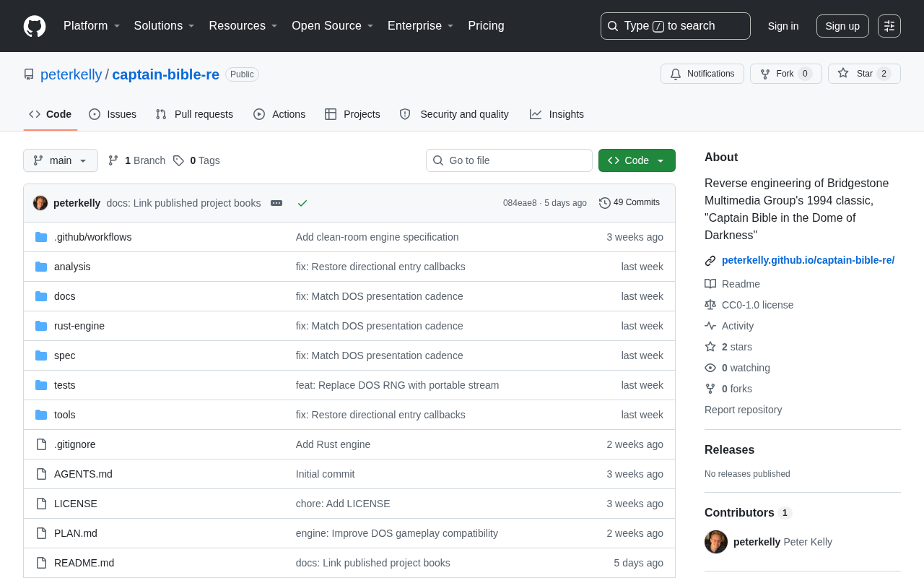The height and width of the screenshot is (578, 924).
Task: Switch to the Code tab
Action: coord(51,114)
